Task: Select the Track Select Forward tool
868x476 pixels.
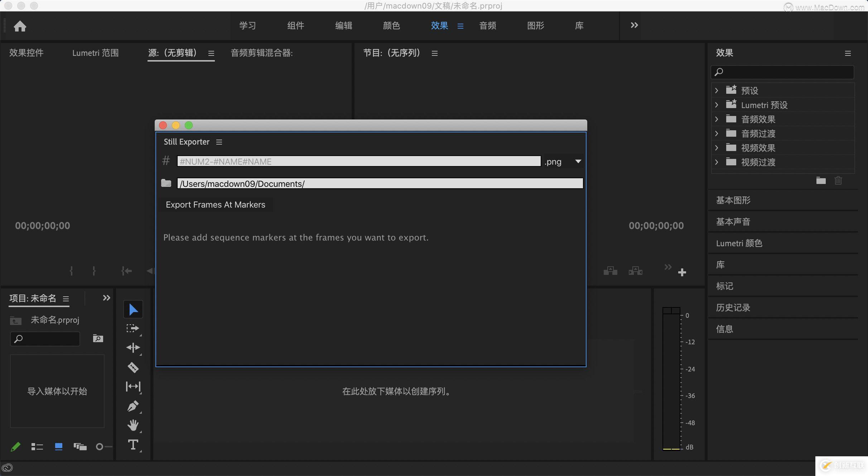Action: tap(133, 328)
